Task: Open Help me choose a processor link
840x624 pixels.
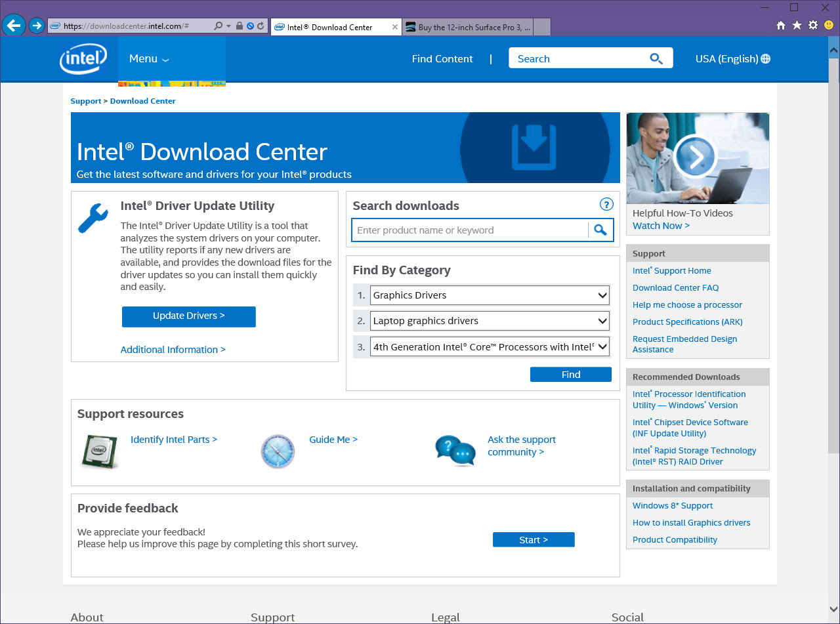Action: 687,304
